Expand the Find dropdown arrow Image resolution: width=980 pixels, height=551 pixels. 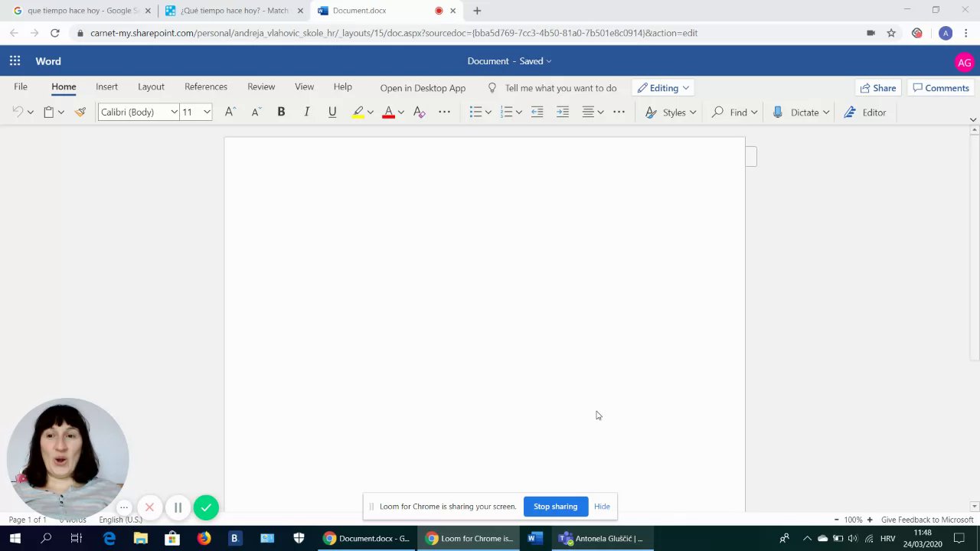pyautogui.click(x=754, y=112)
